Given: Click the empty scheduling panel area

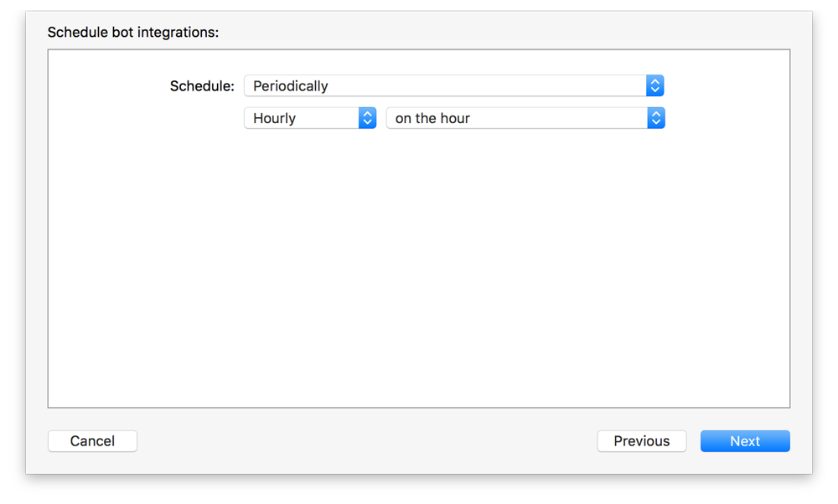Looking at the screenshot, I should click(419, 268).
